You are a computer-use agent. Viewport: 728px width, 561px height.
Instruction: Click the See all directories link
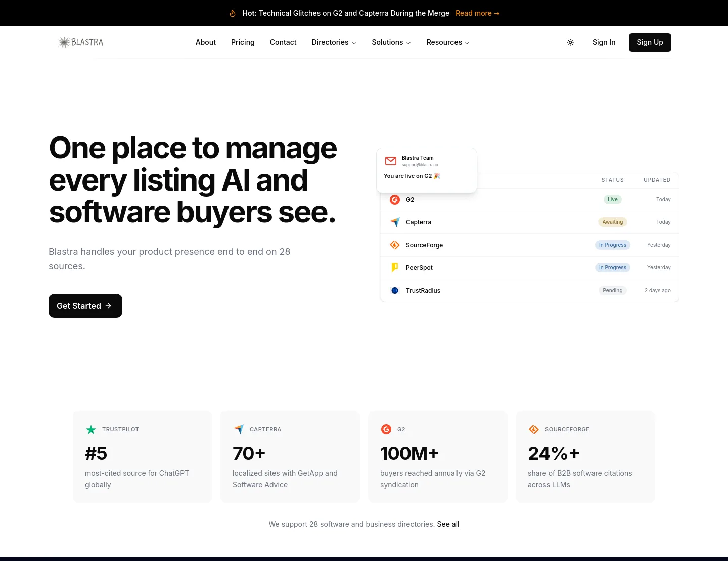point(448,524)
